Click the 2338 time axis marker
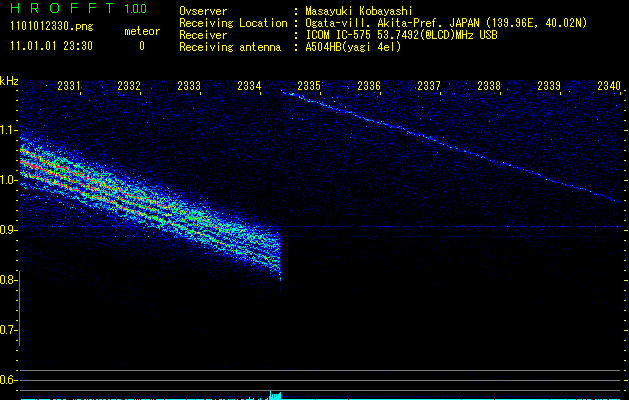 [x=489, y=86]
